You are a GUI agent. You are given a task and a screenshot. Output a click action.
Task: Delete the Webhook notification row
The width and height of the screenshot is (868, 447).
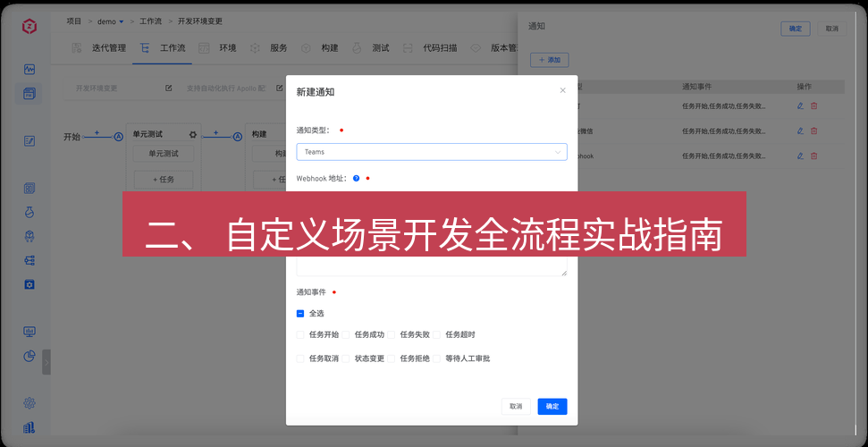tap(813, 156)
